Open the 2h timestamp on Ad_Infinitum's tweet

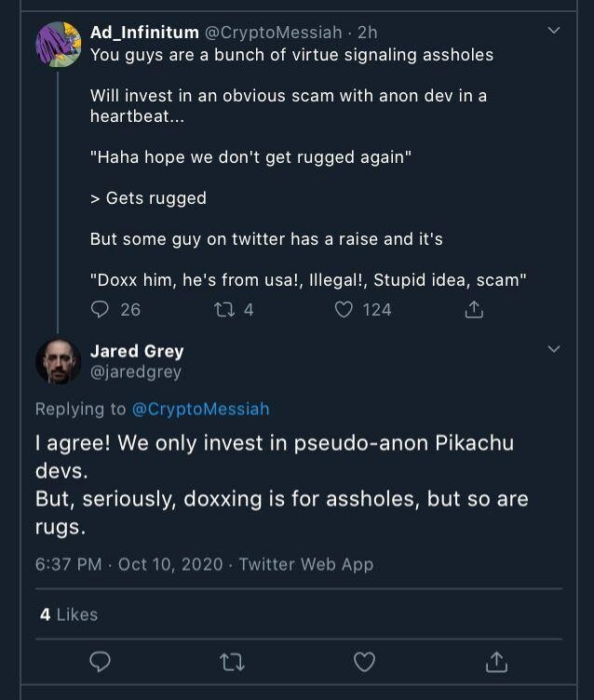(367, 33)
